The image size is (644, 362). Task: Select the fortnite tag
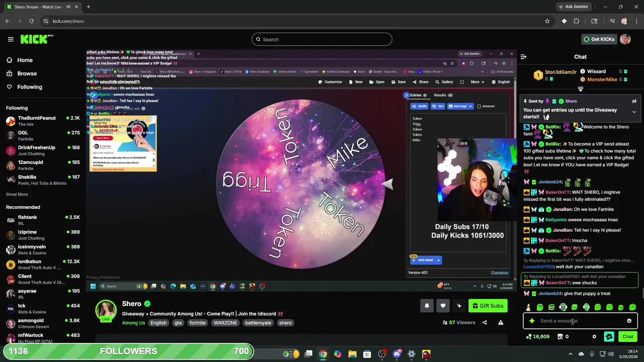pyautogui.click(x=197, y=323)
